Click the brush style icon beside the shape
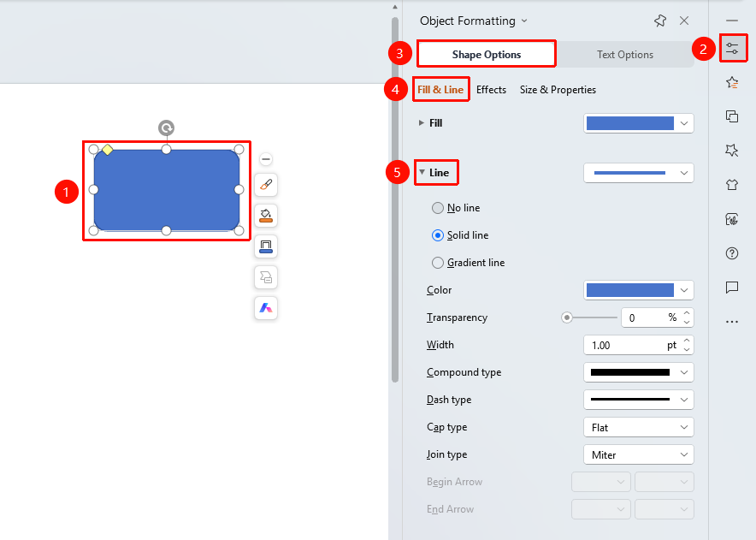 (x=266, y=185)
